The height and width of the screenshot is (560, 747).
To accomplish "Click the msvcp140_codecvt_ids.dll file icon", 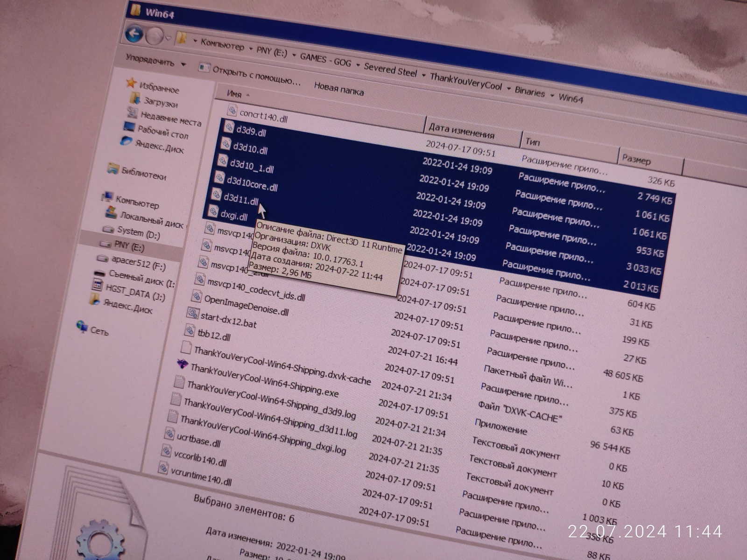I will (200, 280).
